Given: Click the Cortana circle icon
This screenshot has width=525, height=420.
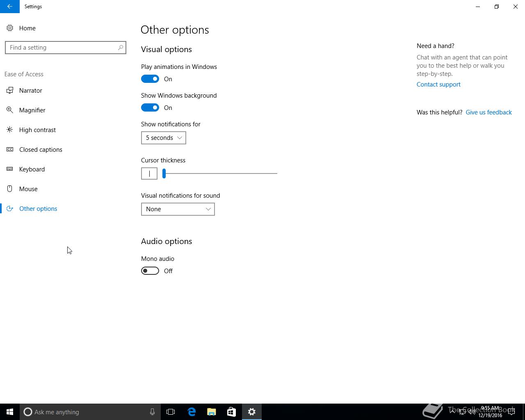Looking at the screenshot, I should tap(27, 412).
